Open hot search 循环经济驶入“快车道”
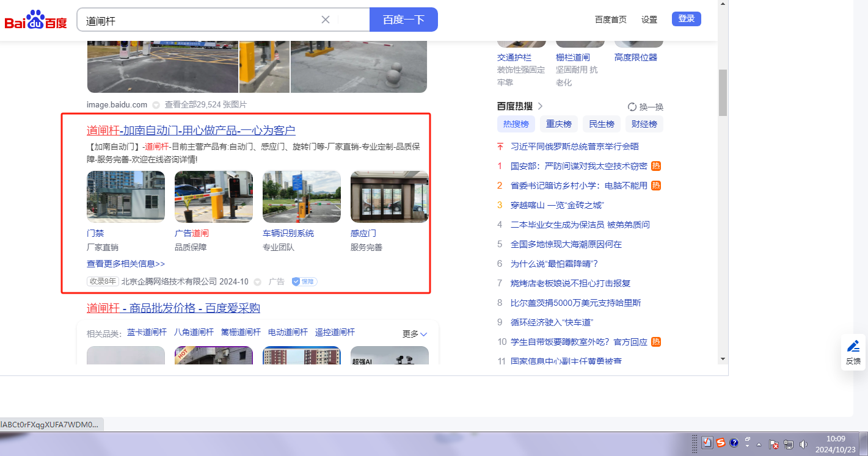The image size is (868, 456). [552, 322]
